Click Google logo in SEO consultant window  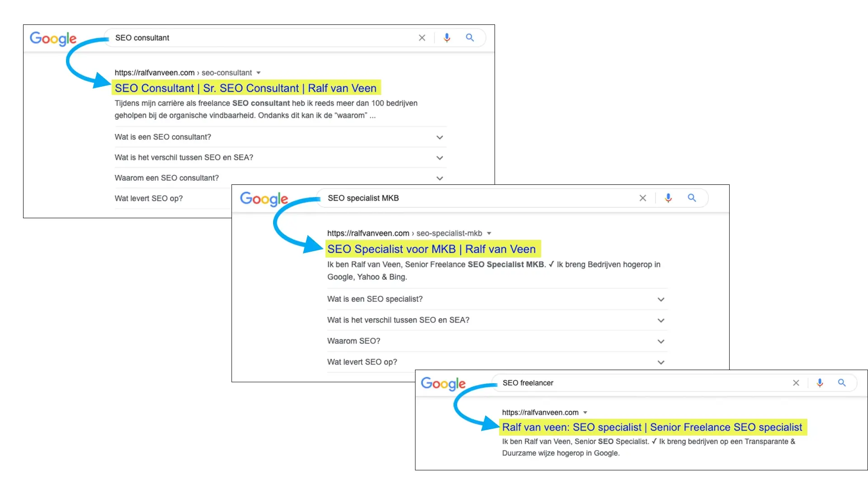53,38
